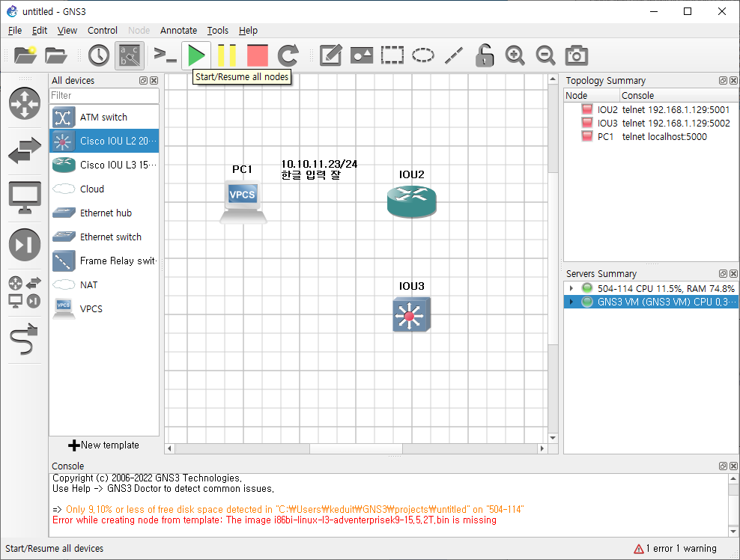Click the device Filter input field
Viewport: 740px width, 560px height.
[104, 95]
